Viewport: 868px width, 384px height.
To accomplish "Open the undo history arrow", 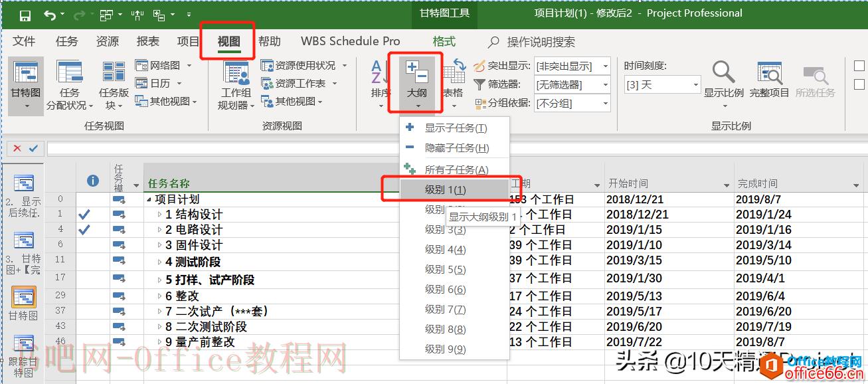I will click(x=63, y=15).
